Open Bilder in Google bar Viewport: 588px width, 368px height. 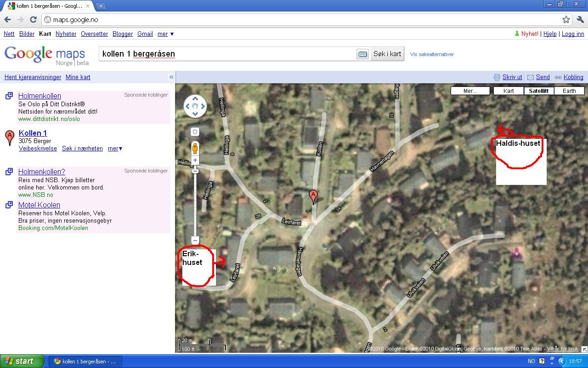[27, 34]
